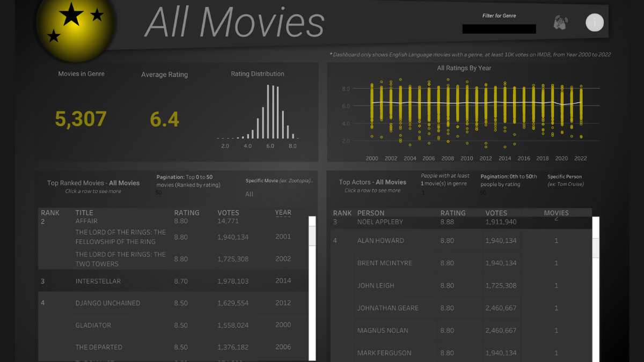The image size is (644, 362).
Task: Sort the movies table by RATING column
Action: click(186, 212)
